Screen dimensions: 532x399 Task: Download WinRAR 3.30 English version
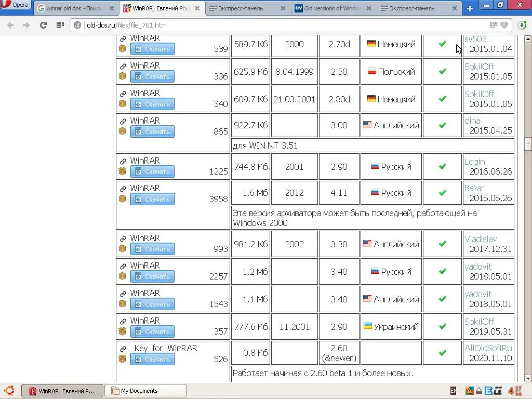point(152,249)
